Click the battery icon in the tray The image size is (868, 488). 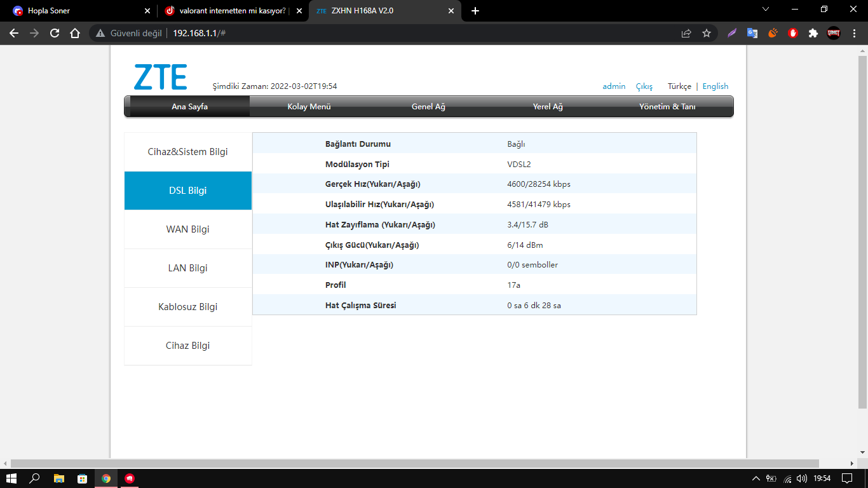pos(771,478)
